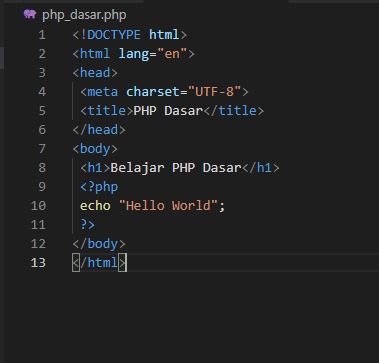Click the PHP elephant file icon
Image resolution: width=379 pixels, height=363 pixels.
[x=30, y=14]
